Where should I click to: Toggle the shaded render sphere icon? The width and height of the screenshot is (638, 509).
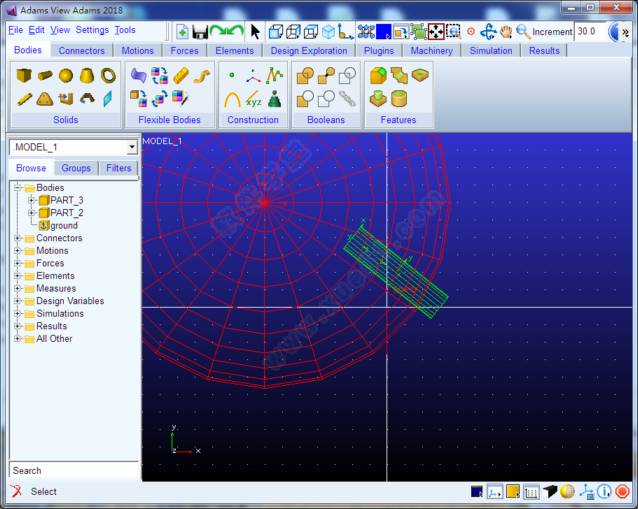(567, 492)
